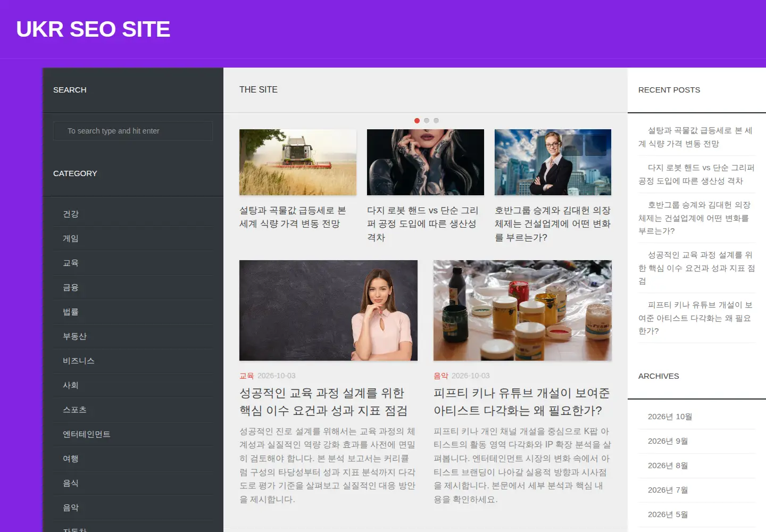Open the 부동산 category

point(74,336)
